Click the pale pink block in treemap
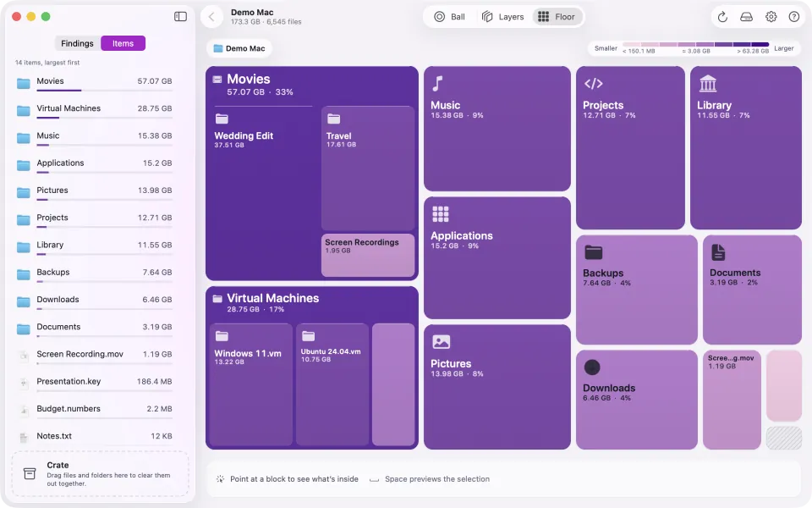Image resolution: width=812 pixels, height=508 pixels. 783,386
